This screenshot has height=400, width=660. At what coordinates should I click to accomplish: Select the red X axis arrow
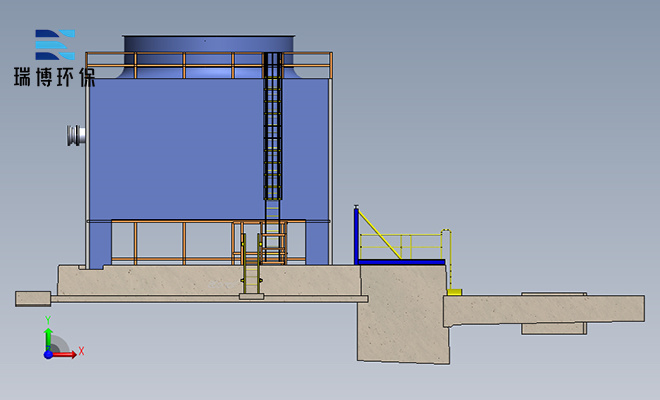(x=67, y=353)
